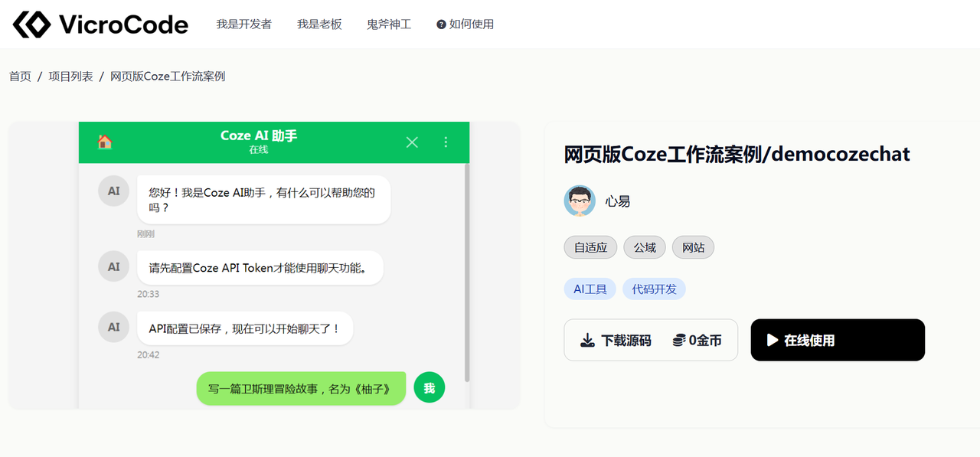Click the author name 心易

(618, 201)
